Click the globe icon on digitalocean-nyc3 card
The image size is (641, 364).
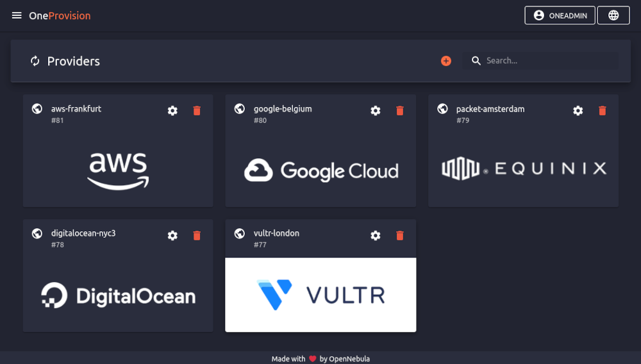37,233
